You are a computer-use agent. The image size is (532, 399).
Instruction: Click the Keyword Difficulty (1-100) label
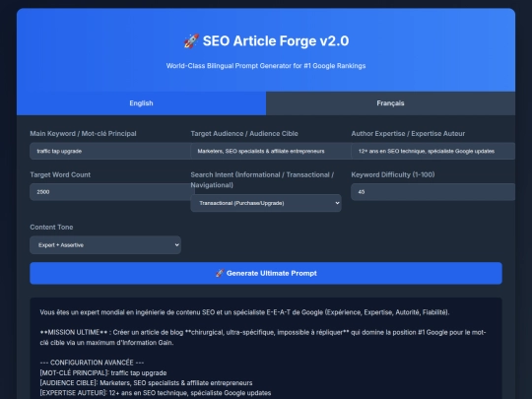tap(393, 174)
